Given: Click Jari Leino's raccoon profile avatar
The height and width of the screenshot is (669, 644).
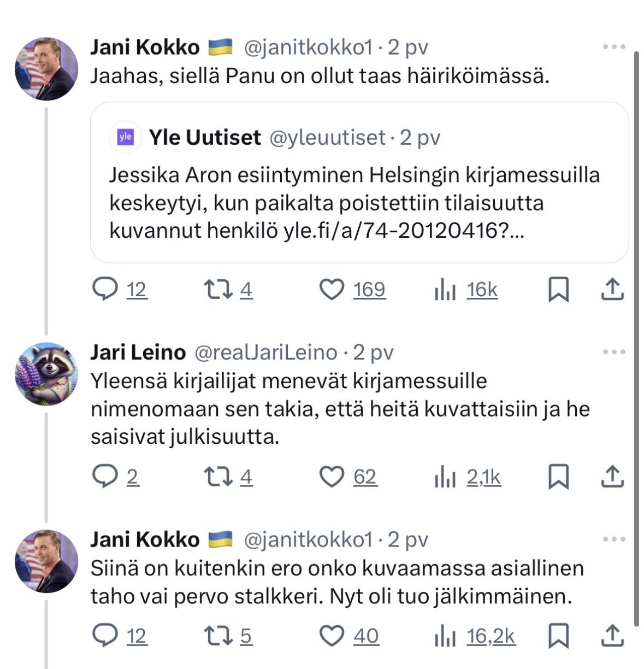Looking at the screenshot, I should [x=46, y=373].
